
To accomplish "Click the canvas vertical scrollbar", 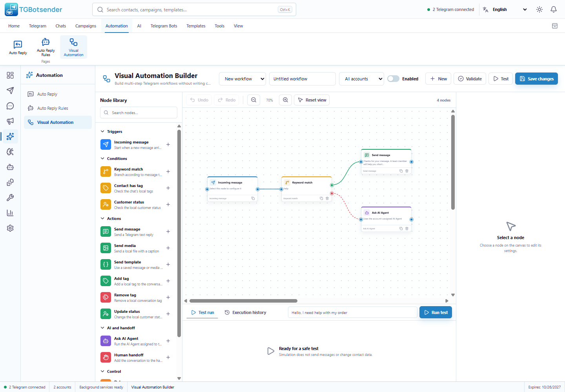I will [453, 162].
